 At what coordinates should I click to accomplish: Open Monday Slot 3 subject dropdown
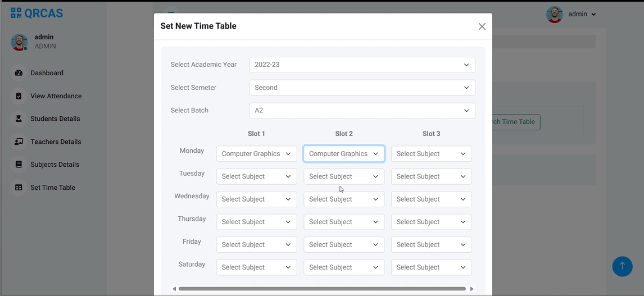(x=431, y=154)
